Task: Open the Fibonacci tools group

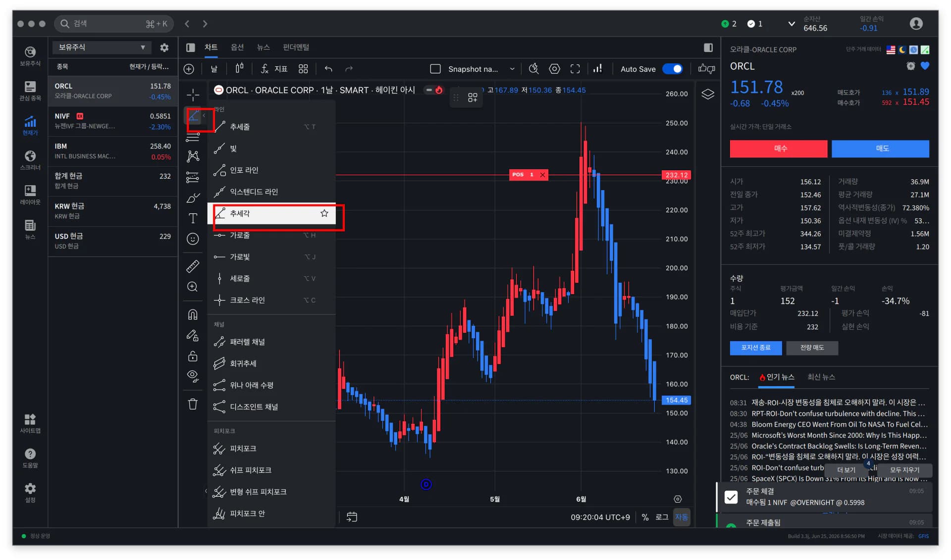Action: point(193,136)
